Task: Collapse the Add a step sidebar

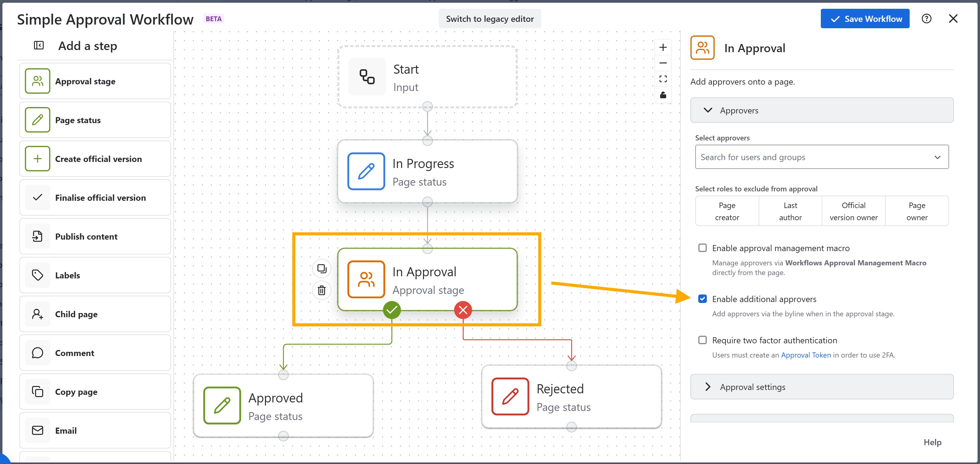Action: tap(39, 46)
